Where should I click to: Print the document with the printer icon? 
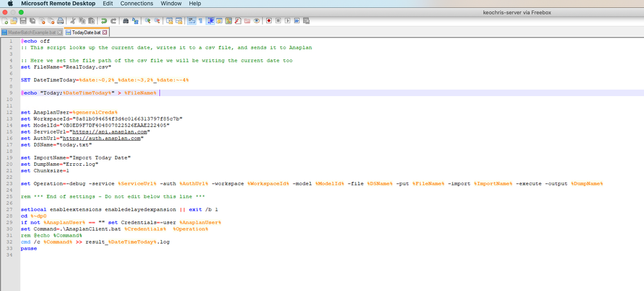coord(61,21)
